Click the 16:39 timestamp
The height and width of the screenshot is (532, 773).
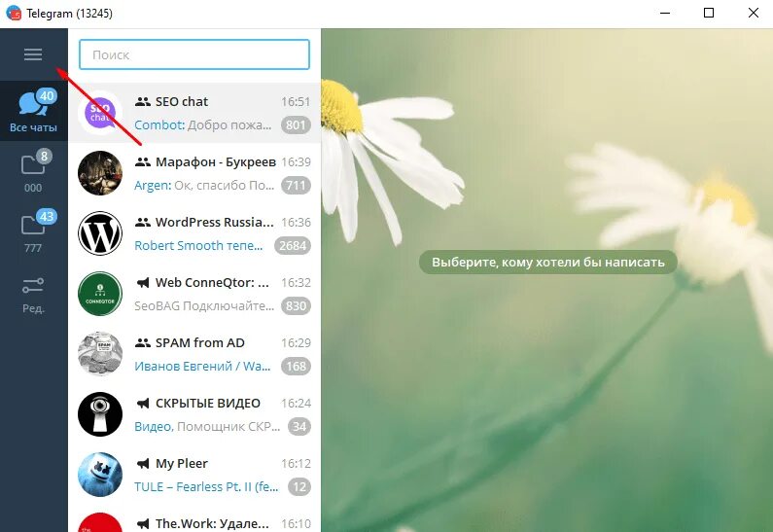point(296,162)
